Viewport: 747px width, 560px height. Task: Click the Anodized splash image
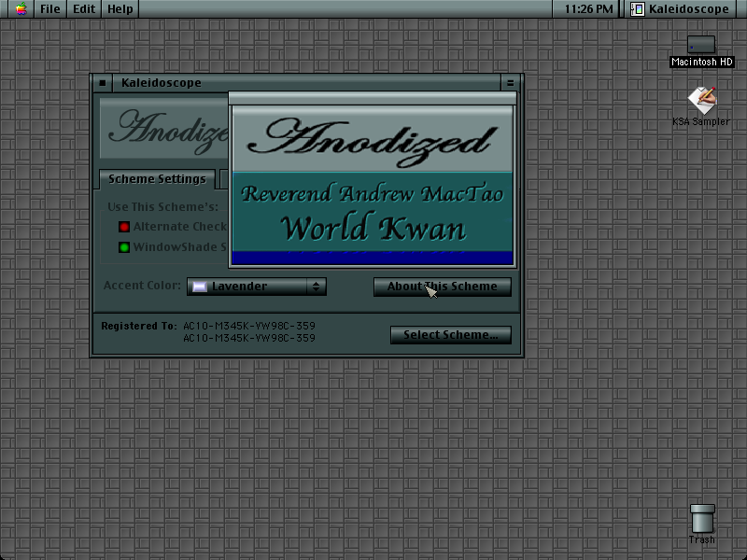point(373,139)
